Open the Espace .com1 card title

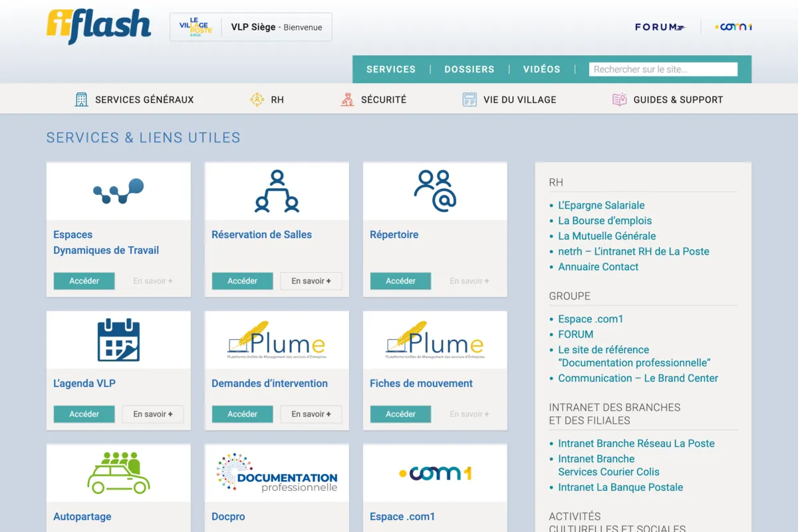[x=402, y=517]
